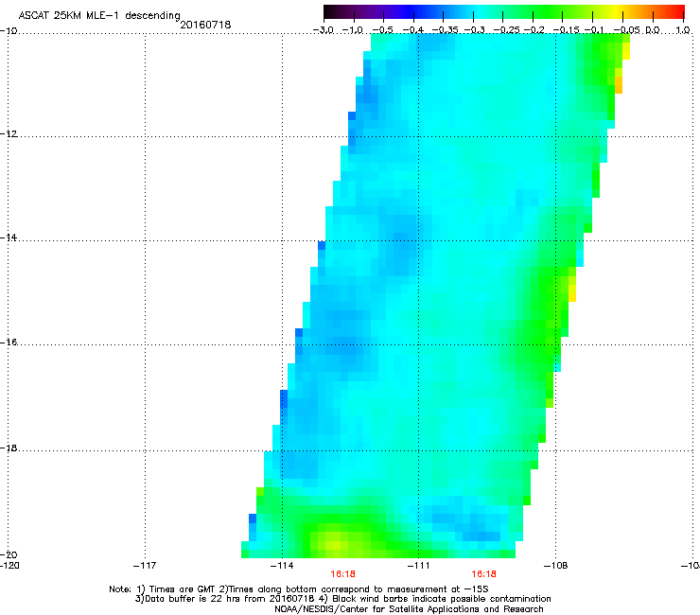Click the "-0.3" color scale label

click(474, 30)
